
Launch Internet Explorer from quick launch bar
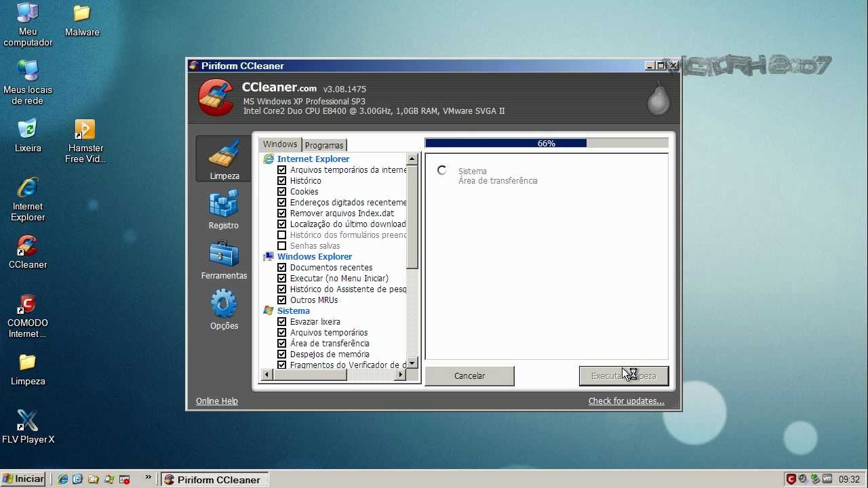click(63, 479)
